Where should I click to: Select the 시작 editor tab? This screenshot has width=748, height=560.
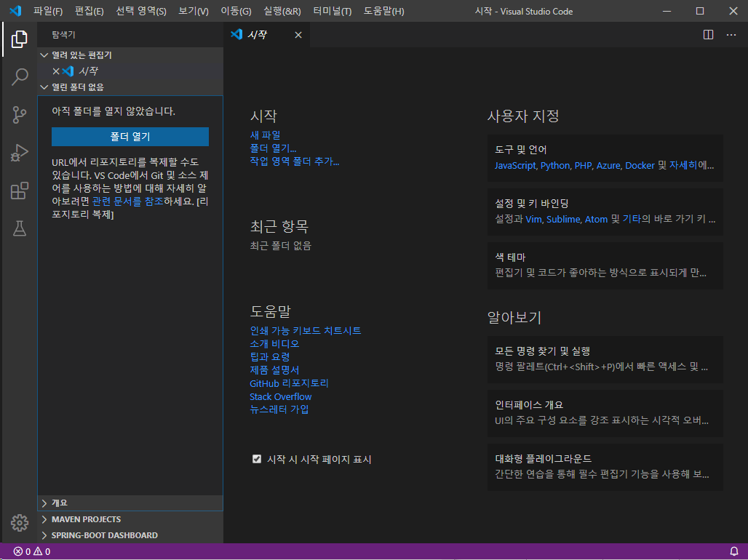[266, 35]
